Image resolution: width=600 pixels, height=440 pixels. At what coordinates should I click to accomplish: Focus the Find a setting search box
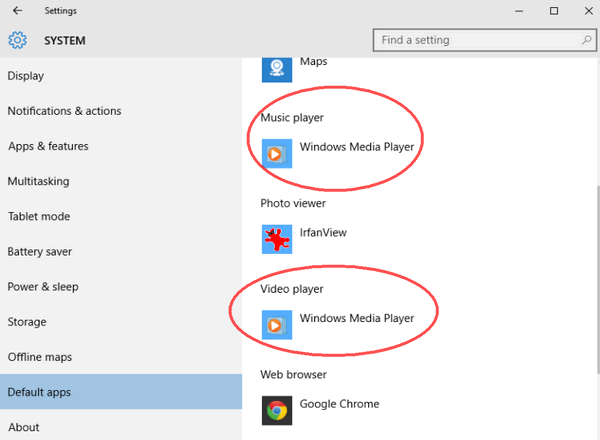[x=484, y=40]
